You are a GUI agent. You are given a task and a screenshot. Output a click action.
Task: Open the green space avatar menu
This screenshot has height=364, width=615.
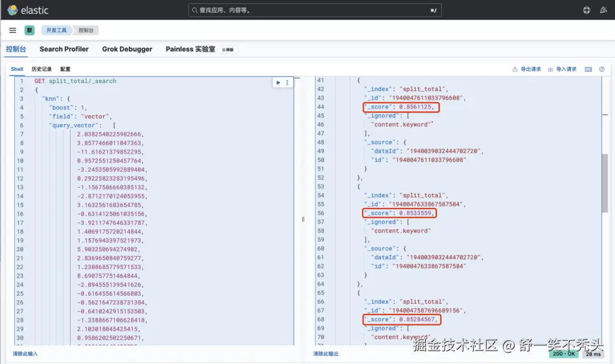click(x=30, y=30)
